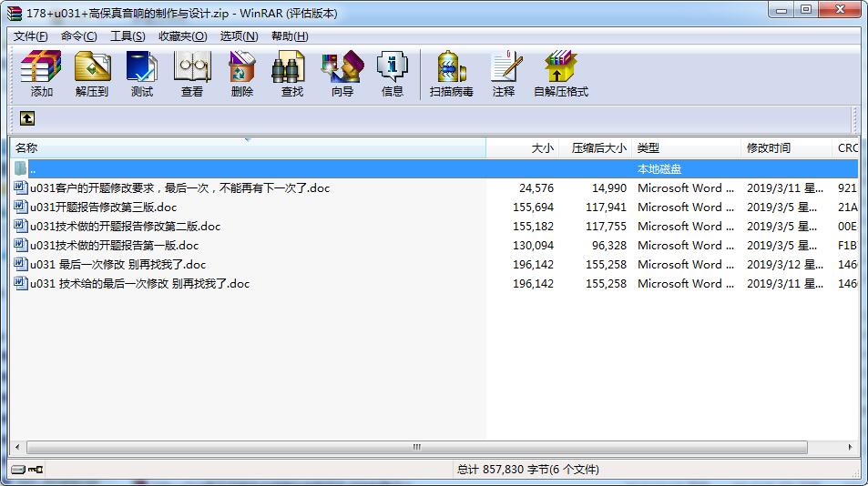Open the Commands (命令) menu
This screenshot has width=868, height=486.
tap(78, 35)
